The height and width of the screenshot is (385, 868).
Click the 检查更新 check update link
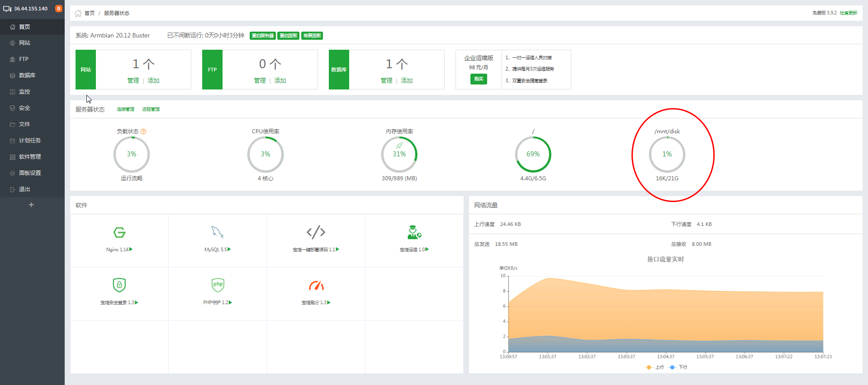pos(849,13)
